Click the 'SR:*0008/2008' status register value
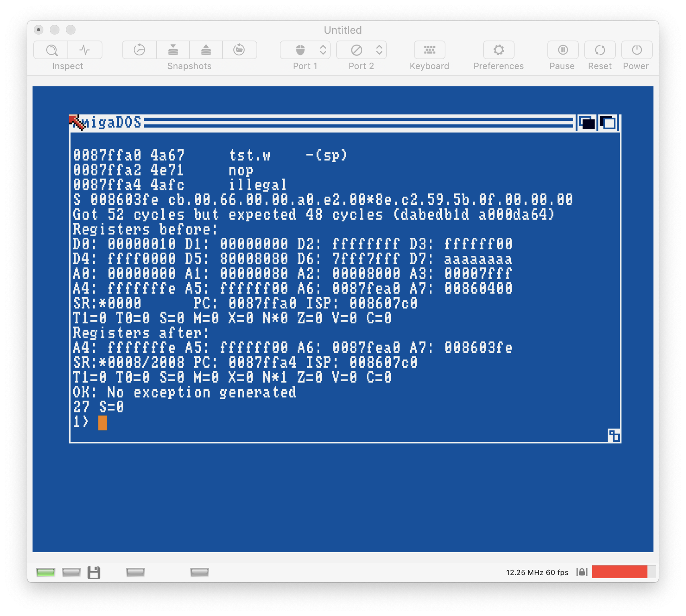686x616 pixels. pos(129,363)
